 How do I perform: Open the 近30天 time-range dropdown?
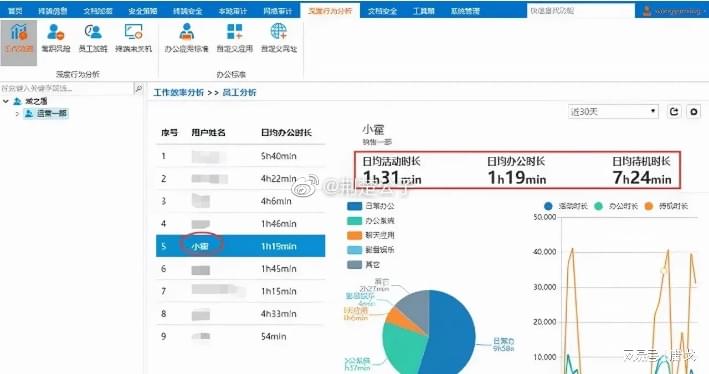[613, 112]
